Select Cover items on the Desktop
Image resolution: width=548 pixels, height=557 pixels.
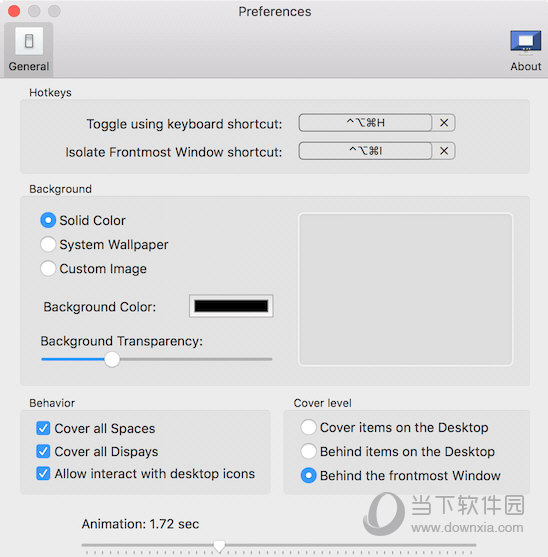point(308,427)
